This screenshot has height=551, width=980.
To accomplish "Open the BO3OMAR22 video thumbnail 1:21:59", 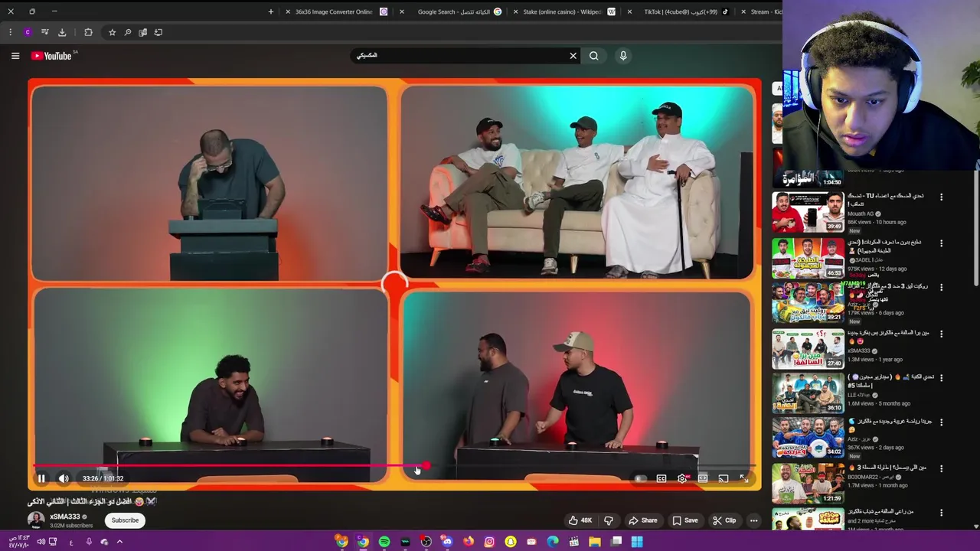I will (x=808, y=483).
